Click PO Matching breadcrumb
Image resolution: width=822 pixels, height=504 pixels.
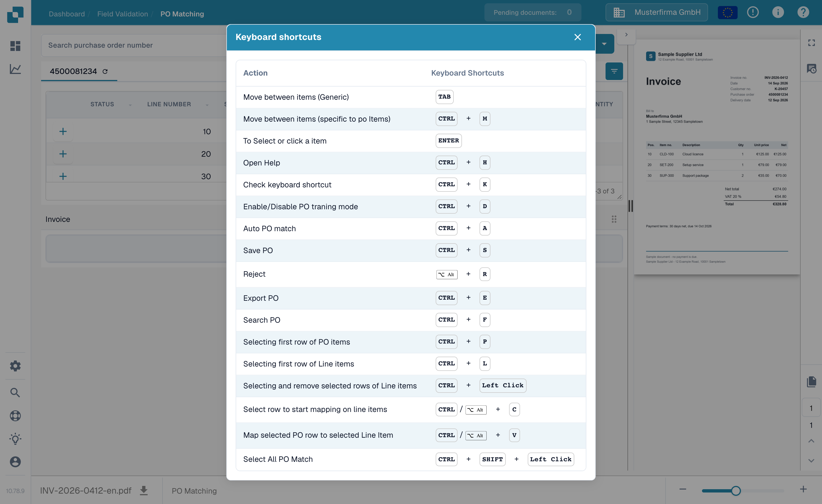182,14
